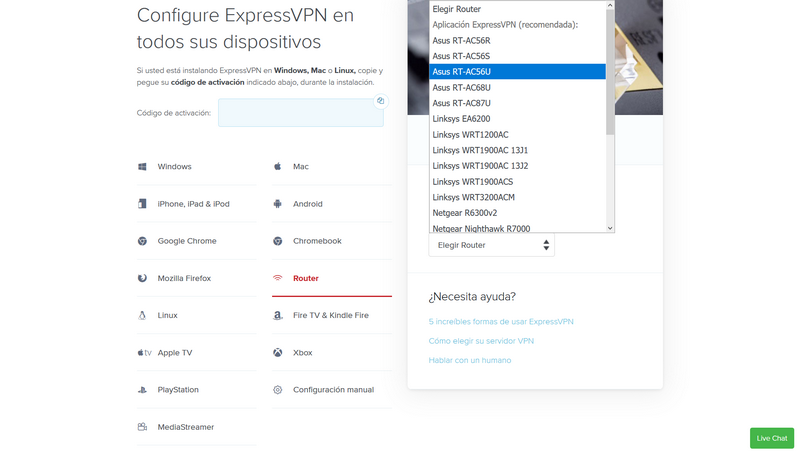The image size is (800, 454).
Task: Click the router list scroll-down arrow
Action: coord(610,228)
